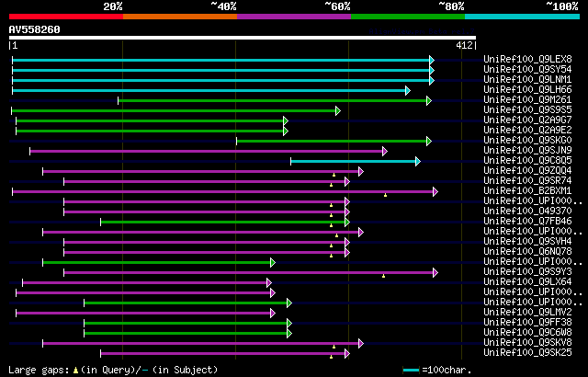Select the green alignment bar for Q9M261

275,100
